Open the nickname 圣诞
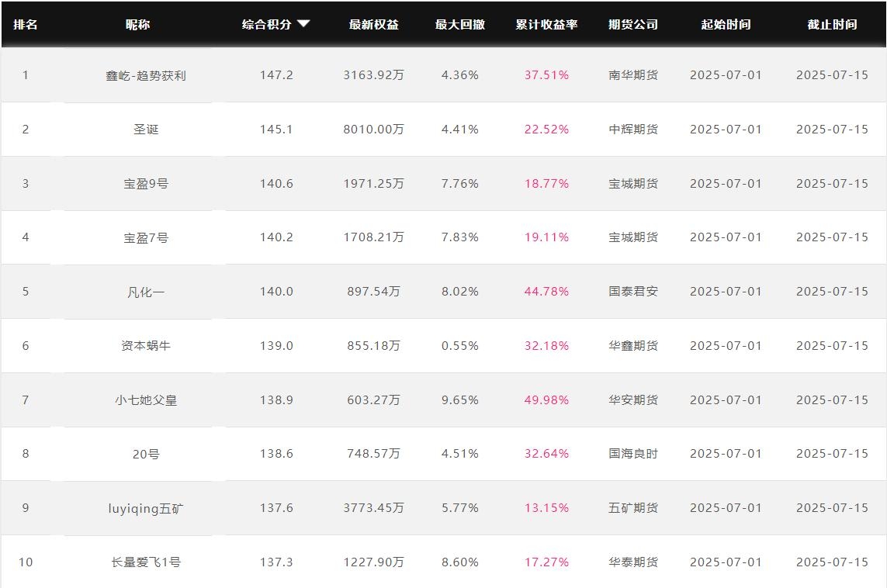The image size is (887, 588). [x=146, y=130]
